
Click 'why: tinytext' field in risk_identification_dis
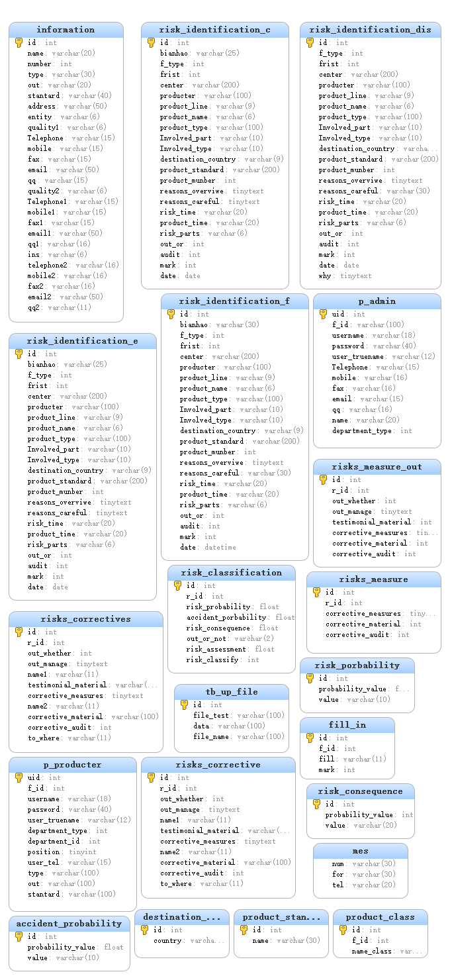point(345,276)
